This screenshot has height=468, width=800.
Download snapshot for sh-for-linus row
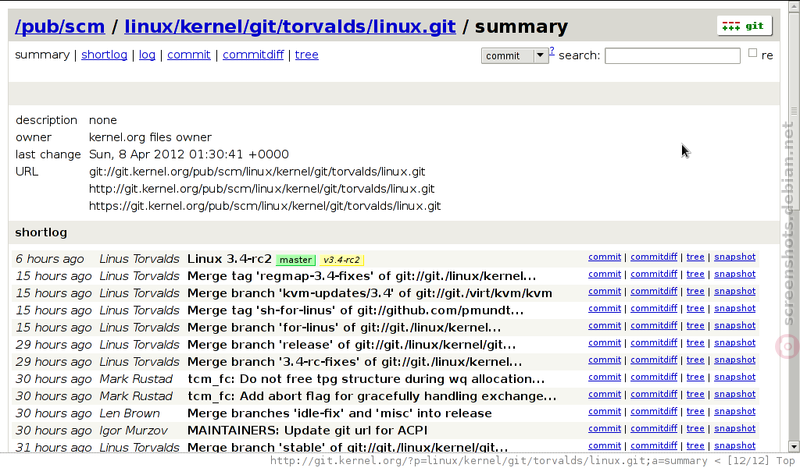735,309
